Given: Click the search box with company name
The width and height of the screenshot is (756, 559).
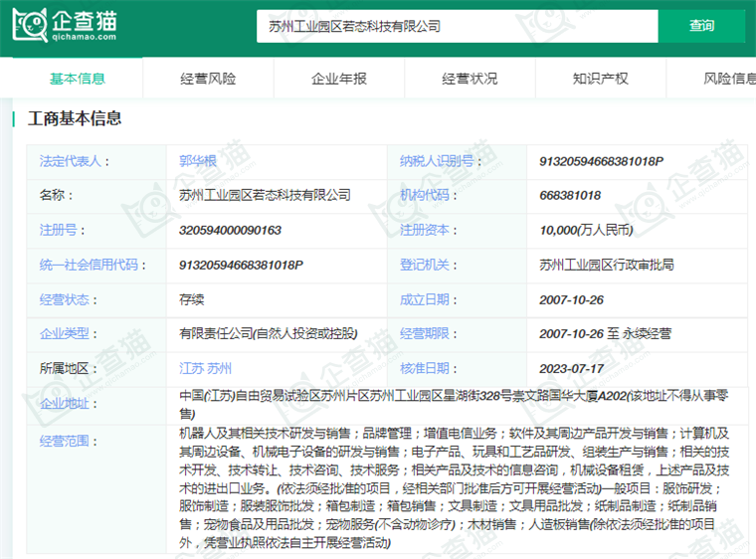Looking at the screenshot, I should [457, 26].
